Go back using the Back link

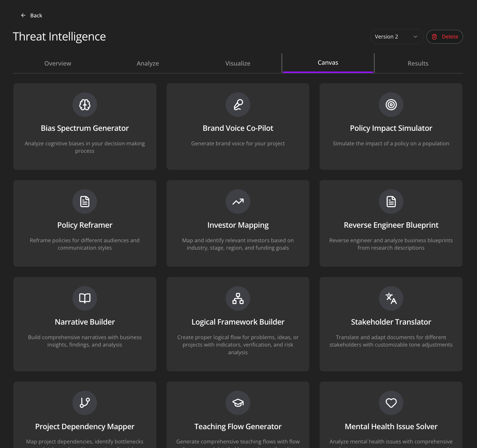click(x=32, y=15)
